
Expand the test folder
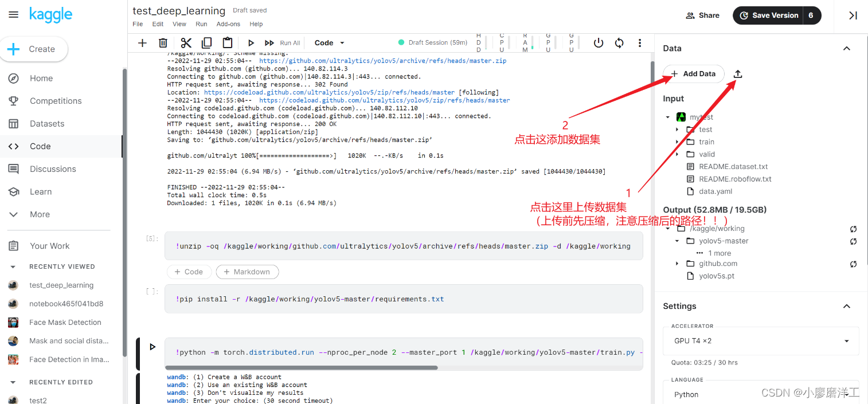tap(677, 130)
